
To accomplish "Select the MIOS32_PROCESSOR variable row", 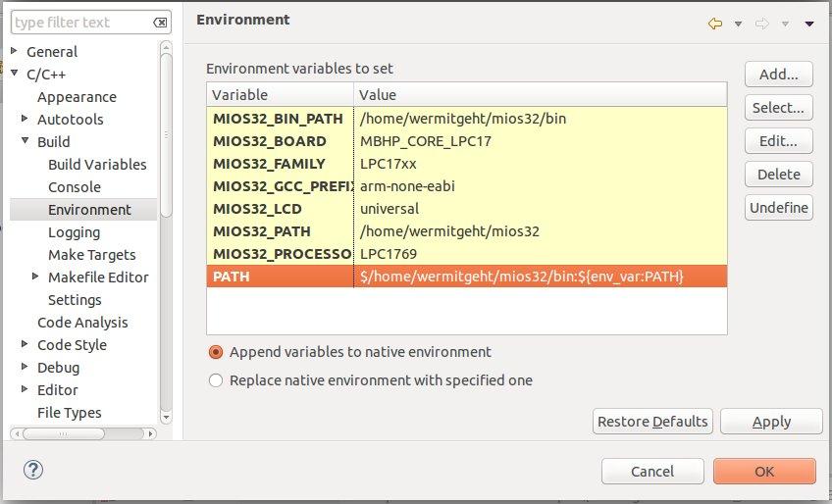I will click(467, 254).
